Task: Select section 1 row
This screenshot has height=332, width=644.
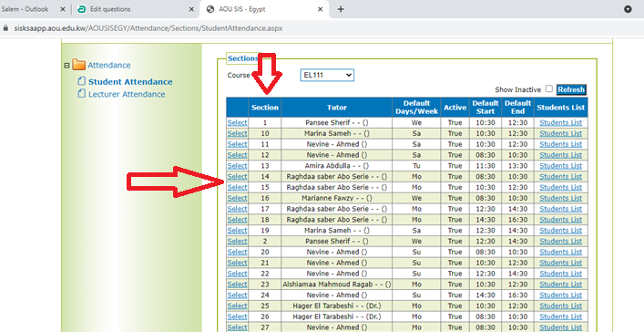Action: pyautogui.click(x=237, y=122)
